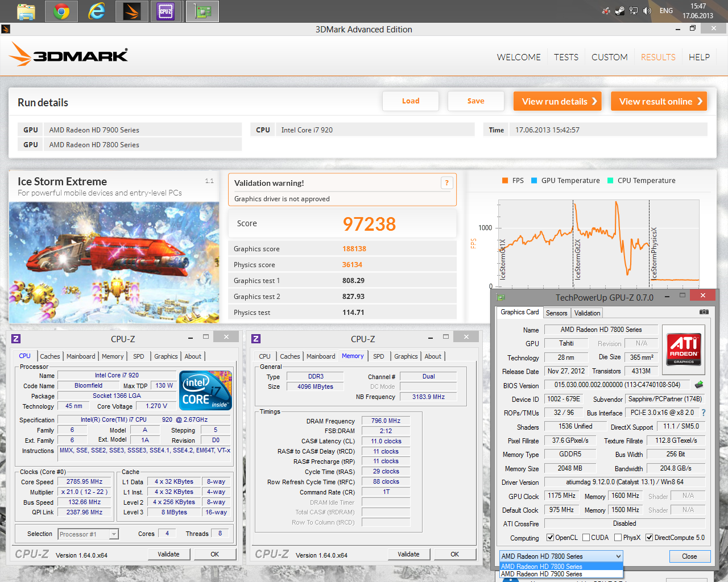
Task: Click Validate in left CPU-Z window
Action: [x=168, y=554]
